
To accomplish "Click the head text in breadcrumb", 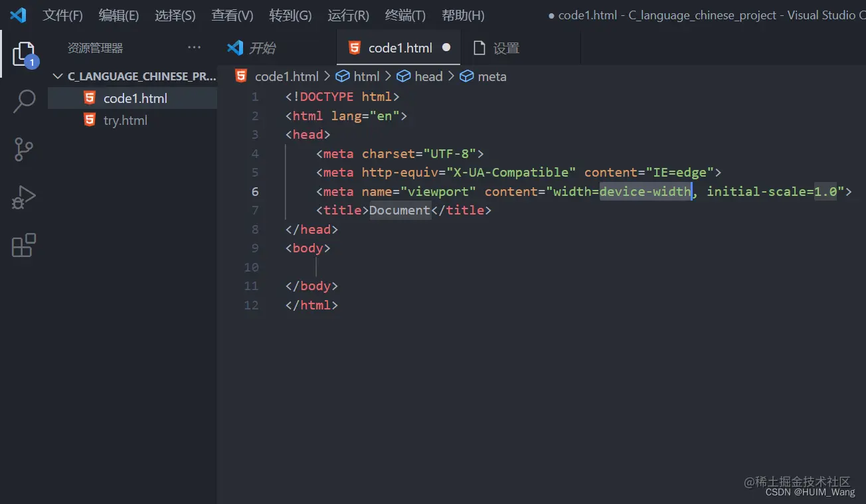I will tap(428, 76).
